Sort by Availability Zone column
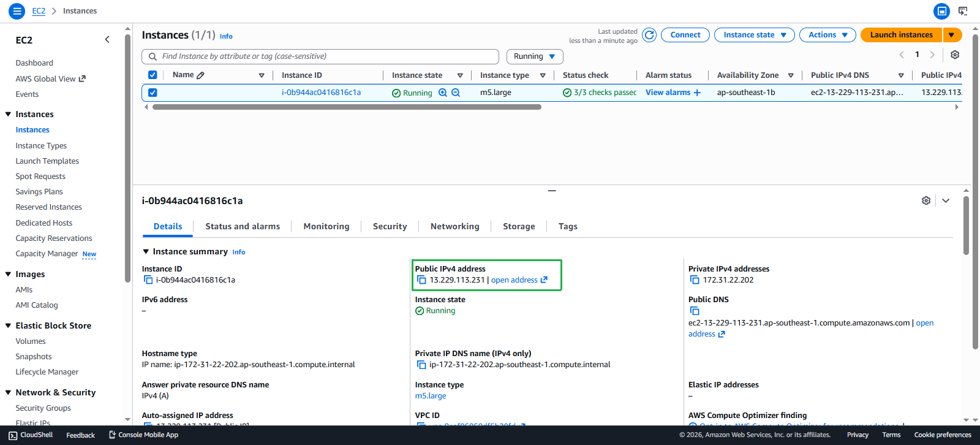This screenshot has height=445, width=980. click(791, 75)
